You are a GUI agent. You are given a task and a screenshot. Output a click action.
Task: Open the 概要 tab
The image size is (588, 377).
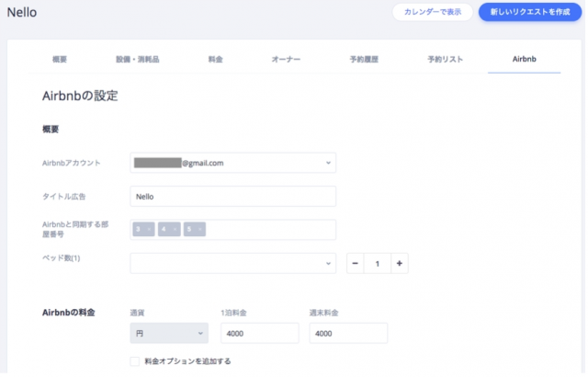pyautogui.click(x=59, y=59)
